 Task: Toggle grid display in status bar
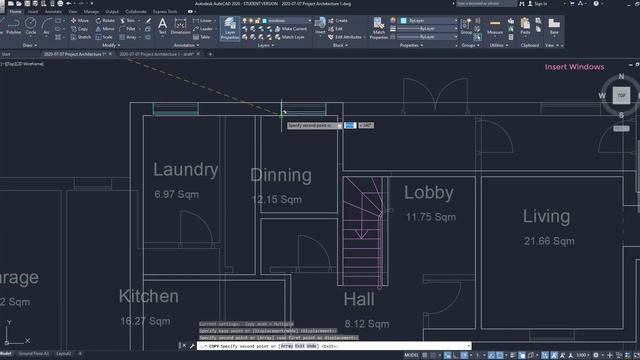point(424,356)
